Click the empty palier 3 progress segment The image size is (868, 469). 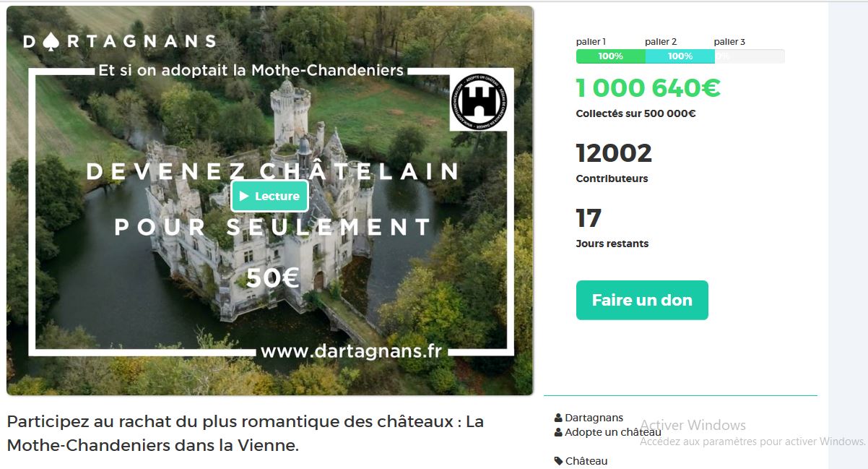pos(749,56)
